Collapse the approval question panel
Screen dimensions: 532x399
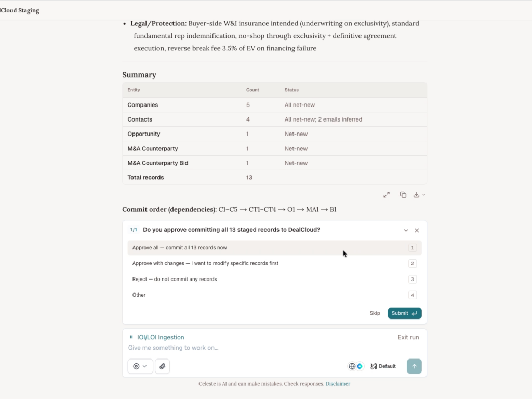(406, 230)
